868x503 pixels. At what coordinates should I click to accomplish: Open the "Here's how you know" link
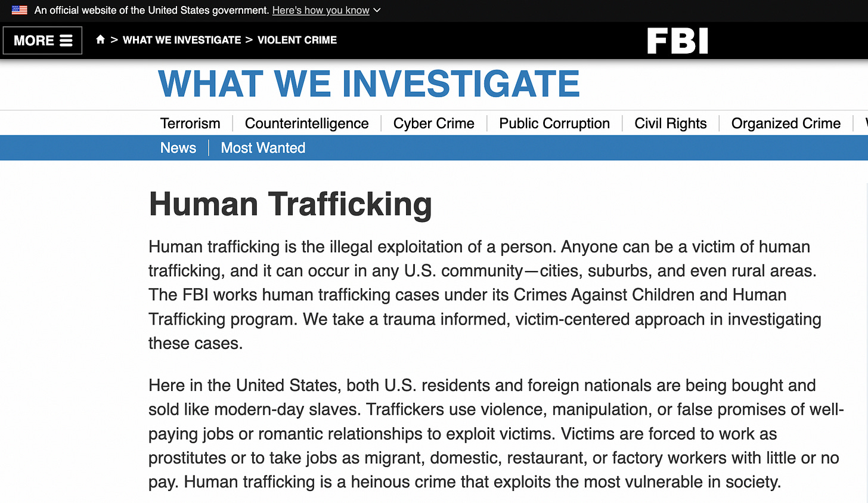[x=321, y=10]
